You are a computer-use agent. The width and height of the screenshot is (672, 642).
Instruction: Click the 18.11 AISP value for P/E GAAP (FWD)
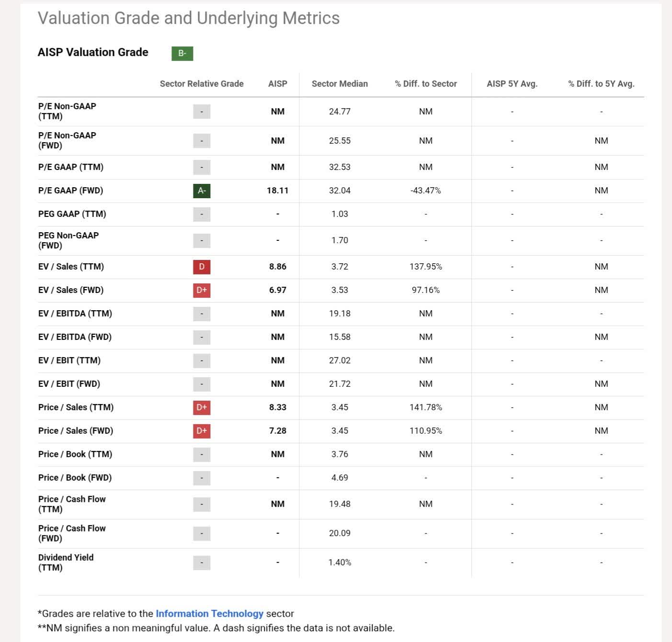point(278,191)
